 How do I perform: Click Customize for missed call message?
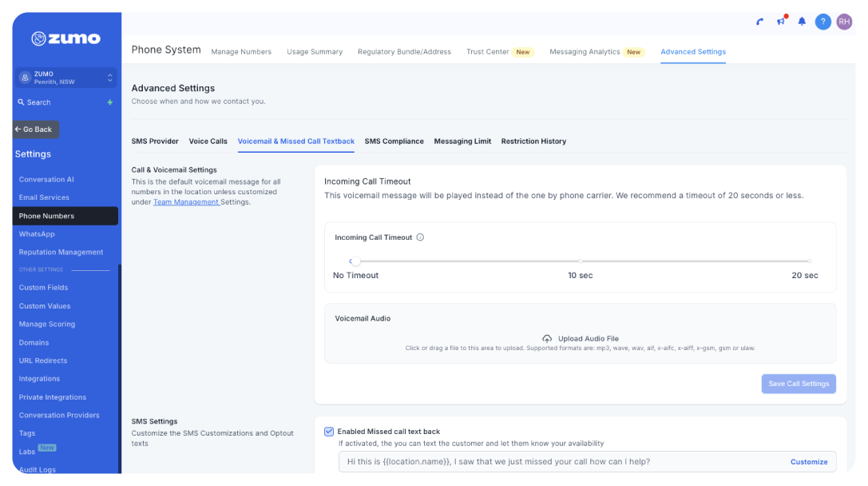809,461
